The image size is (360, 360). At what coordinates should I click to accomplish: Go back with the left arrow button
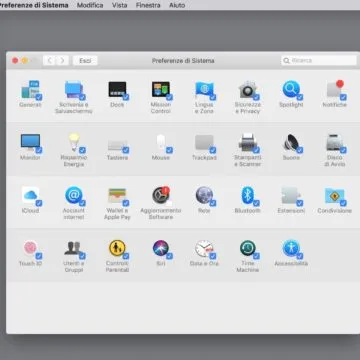click(50, 61)
